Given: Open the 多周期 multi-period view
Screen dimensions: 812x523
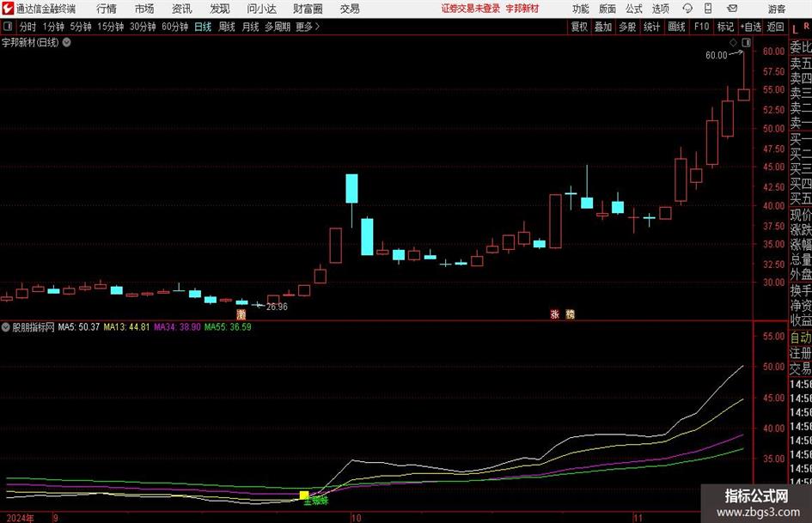Looking at the screenshot, I should tap(278, 27).
